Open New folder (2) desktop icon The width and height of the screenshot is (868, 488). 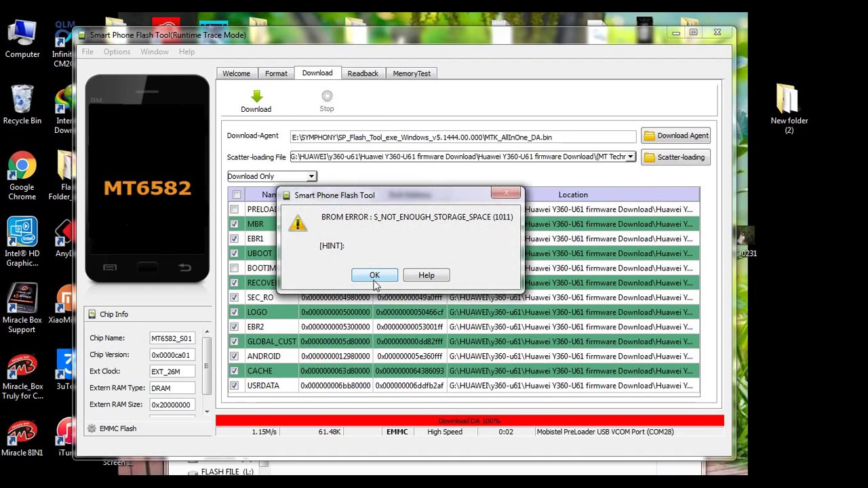(x=789, y=108)
